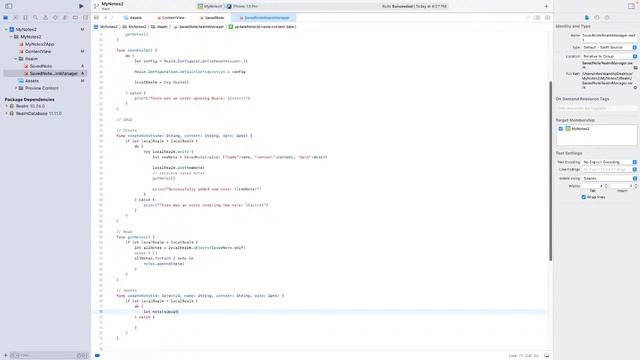Select the SavedNoteRealmManager editor tab
Viewport: 640px width, 360px height.
coord(264,18)
